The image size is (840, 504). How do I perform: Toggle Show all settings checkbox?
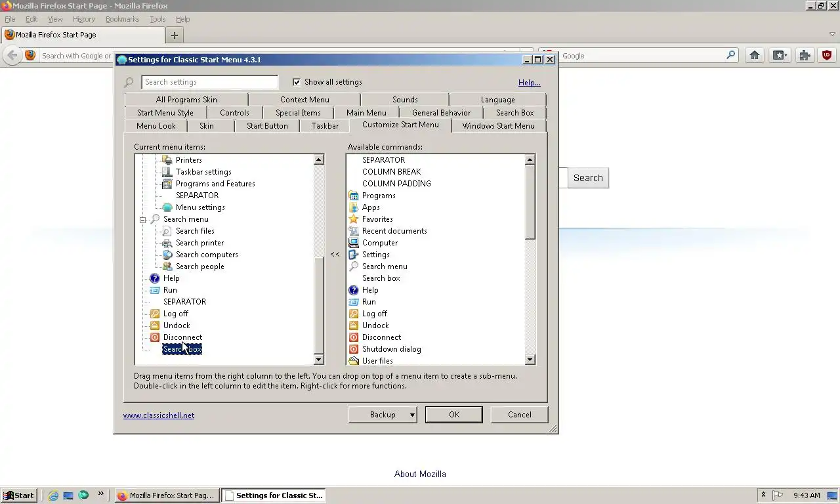click(x=297, y=82)
